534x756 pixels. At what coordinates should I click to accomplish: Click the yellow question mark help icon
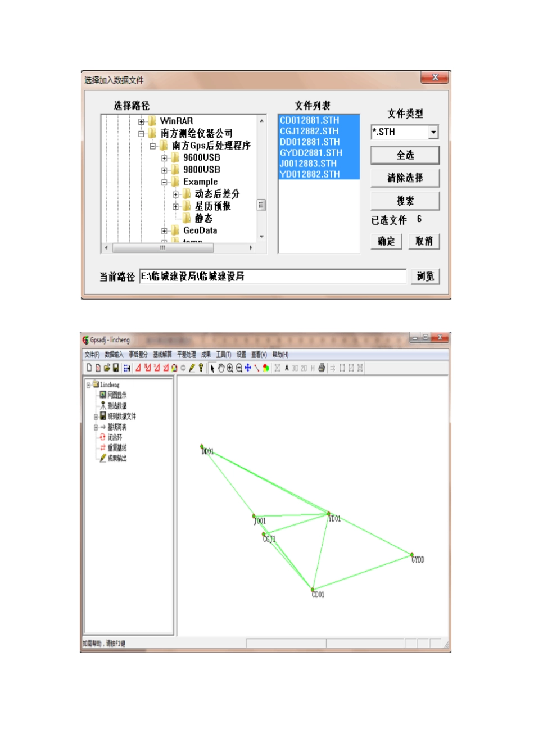point(201,368)
